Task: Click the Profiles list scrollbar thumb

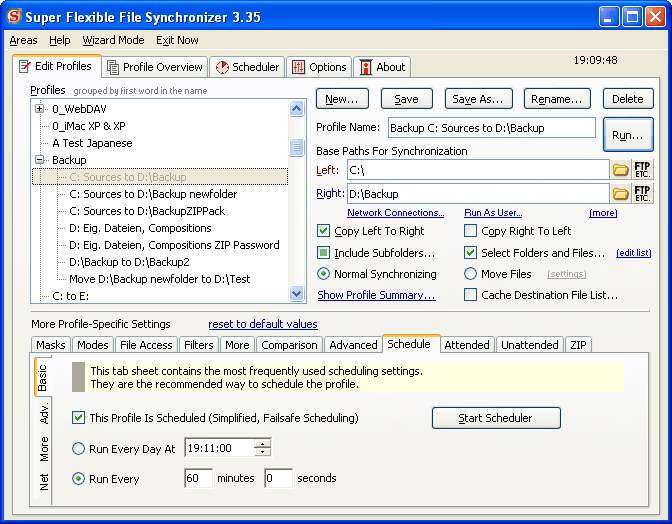Action: pos(297,147)
